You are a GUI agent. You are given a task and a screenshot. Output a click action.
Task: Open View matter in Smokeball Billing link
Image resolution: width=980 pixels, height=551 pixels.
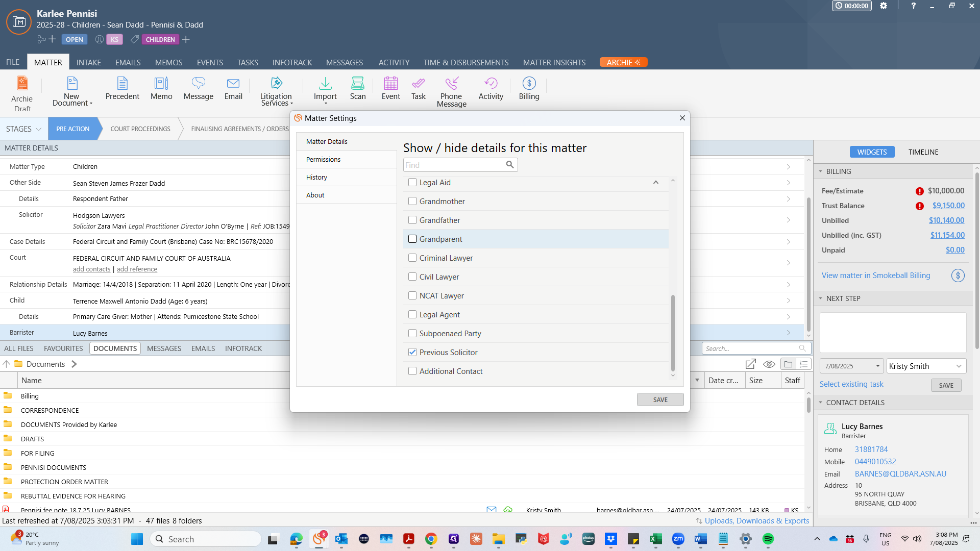point(876,275)
